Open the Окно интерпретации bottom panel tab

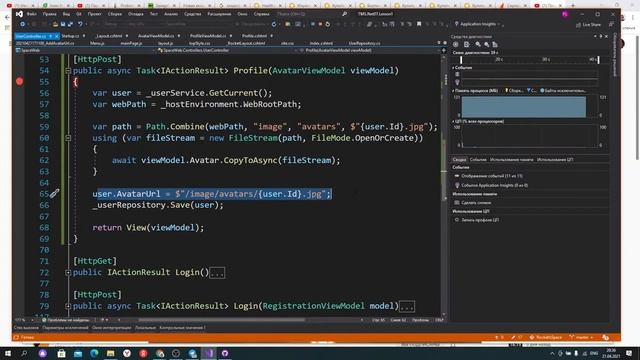tap(111, 328)
